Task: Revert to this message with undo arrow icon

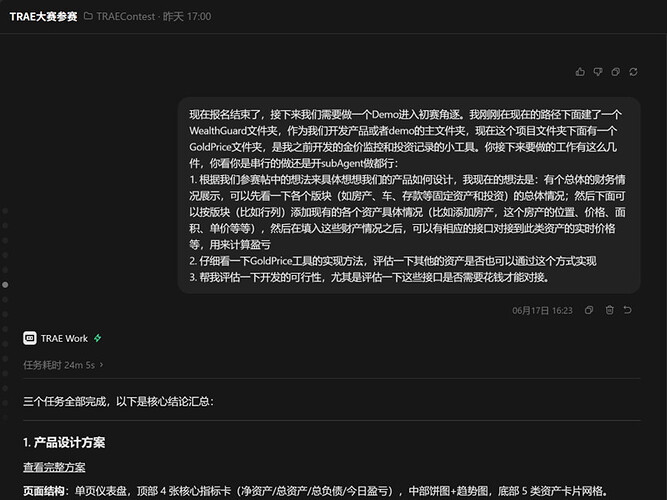Action: (627, 310)
